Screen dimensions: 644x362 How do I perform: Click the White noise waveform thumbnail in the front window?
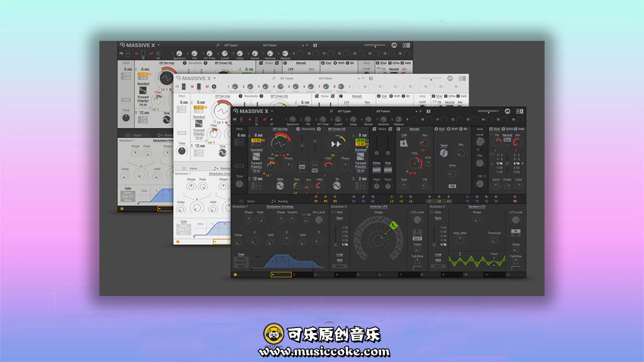[x=377, y=170]
